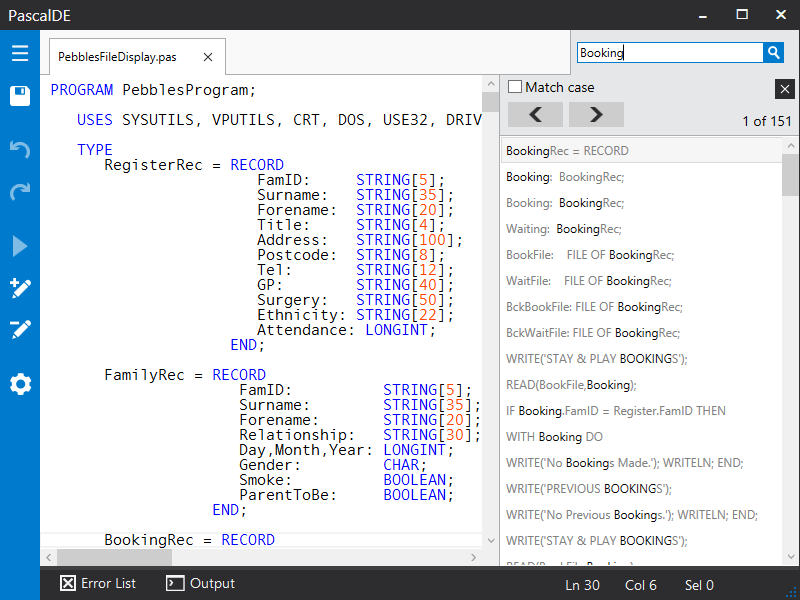Save the file using the floppy disk icon

20,95
